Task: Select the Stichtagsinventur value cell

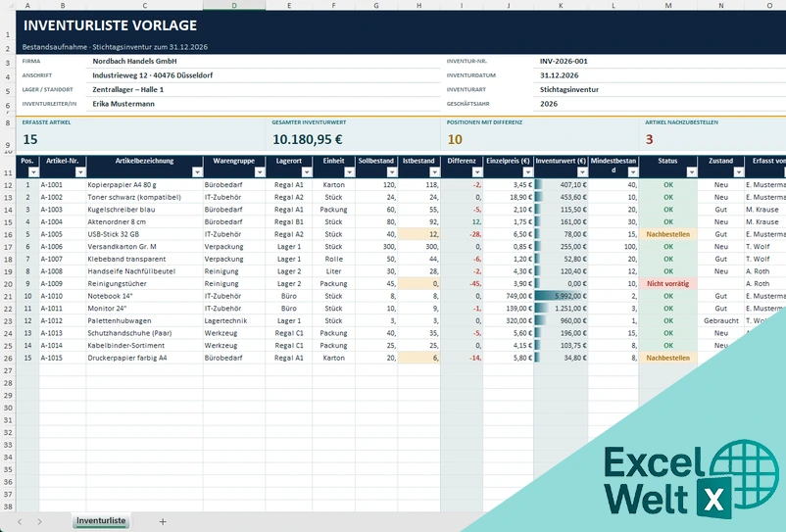Action: tap(660, 90)
